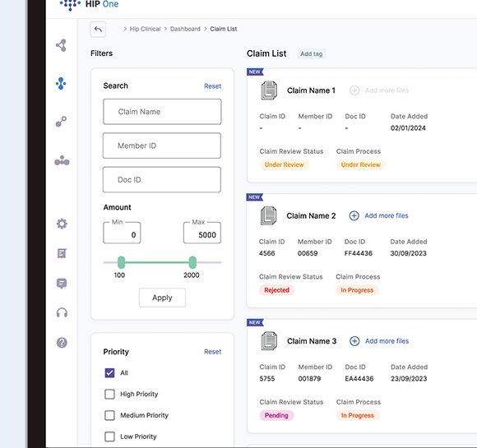The image size is (477, 448).
Task: Click the plus icon beside Claim Name 2
Action: [354, 215]
